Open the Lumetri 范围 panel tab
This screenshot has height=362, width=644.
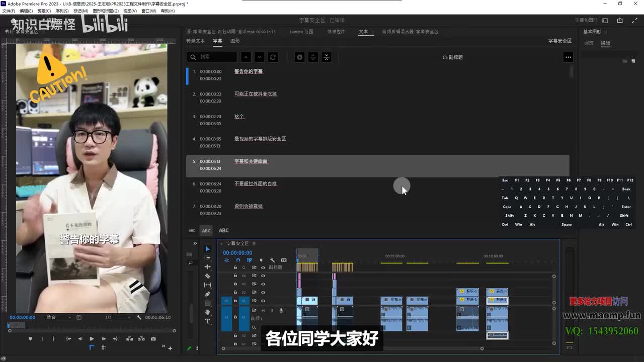pyautogui.click(x=301, y=32)
